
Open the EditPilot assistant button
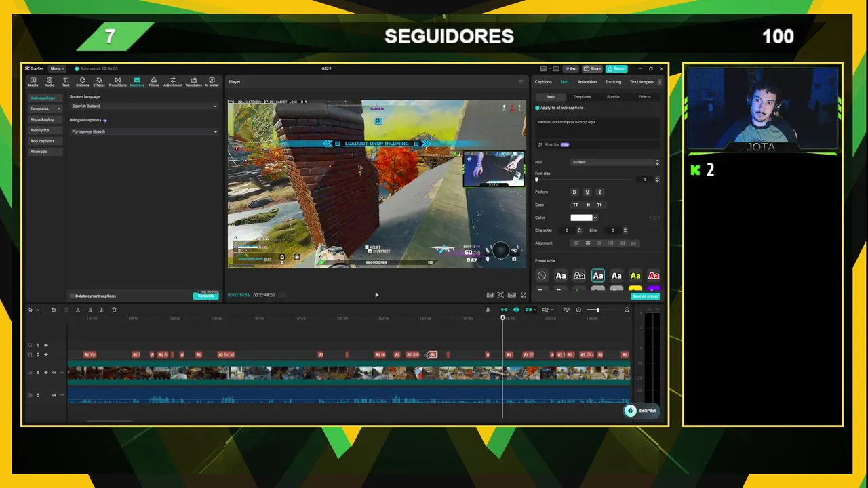[x=642, y=411]
